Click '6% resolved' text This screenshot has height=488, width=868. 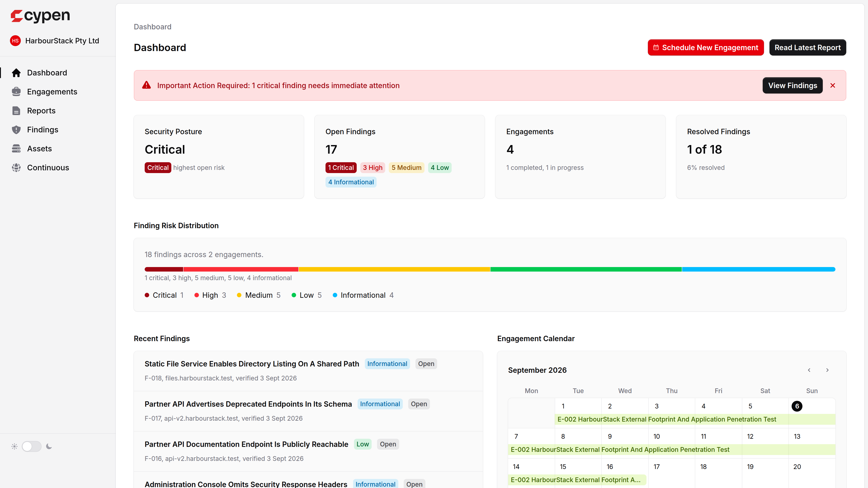pyautogui.click(x=705, y=168)
